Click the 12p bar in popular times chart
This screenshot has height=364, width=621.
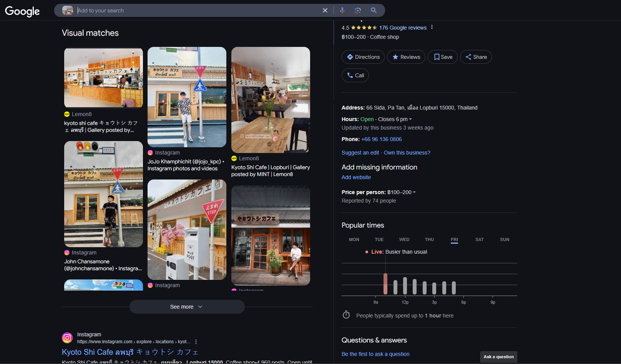[405, 286]
